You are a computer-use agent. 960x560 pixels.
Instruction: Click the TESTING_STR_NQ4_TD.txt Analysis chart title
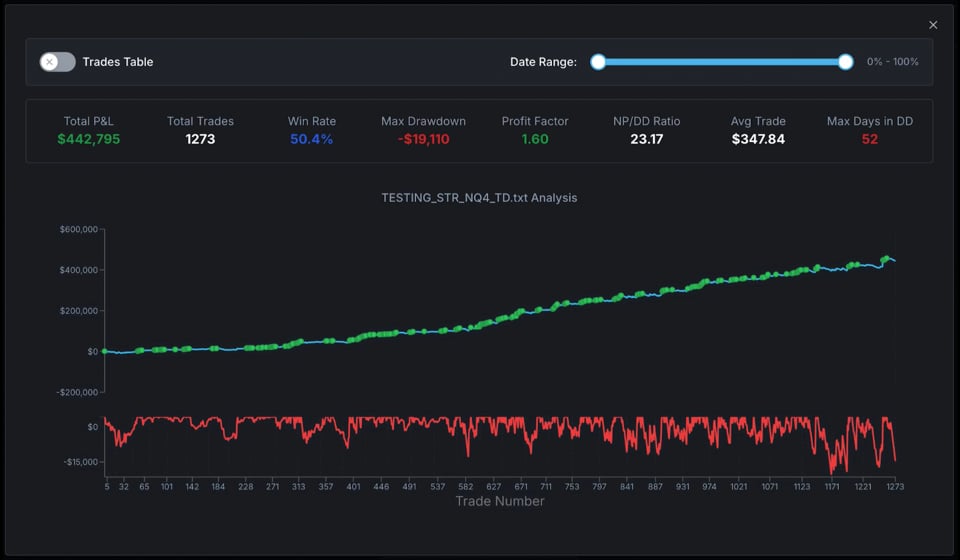(x=479, y=198)
